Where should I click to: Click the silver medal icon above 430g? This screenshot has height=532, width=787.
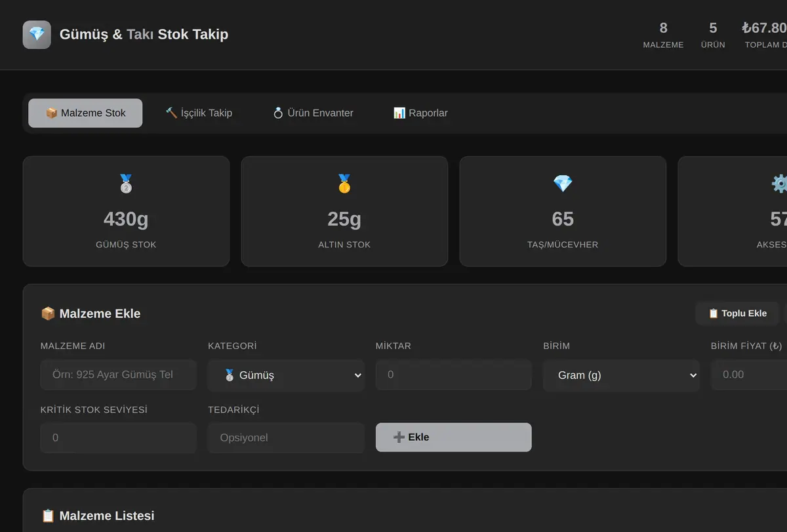[126, 184]
